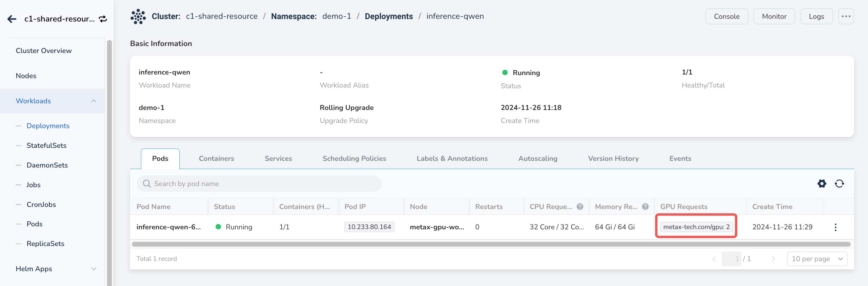Go to previous page arrow

[x=714, y=259]
